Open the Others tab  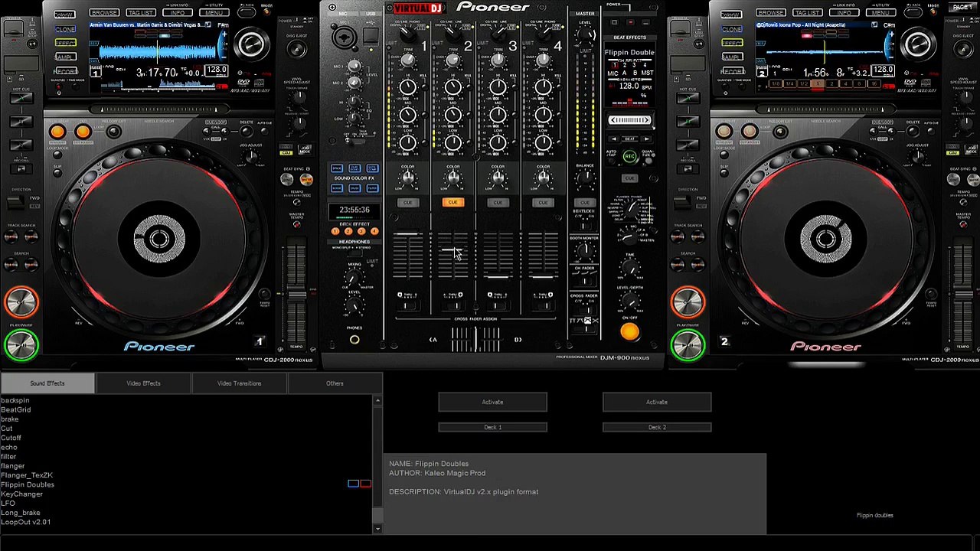pos(335,383)
